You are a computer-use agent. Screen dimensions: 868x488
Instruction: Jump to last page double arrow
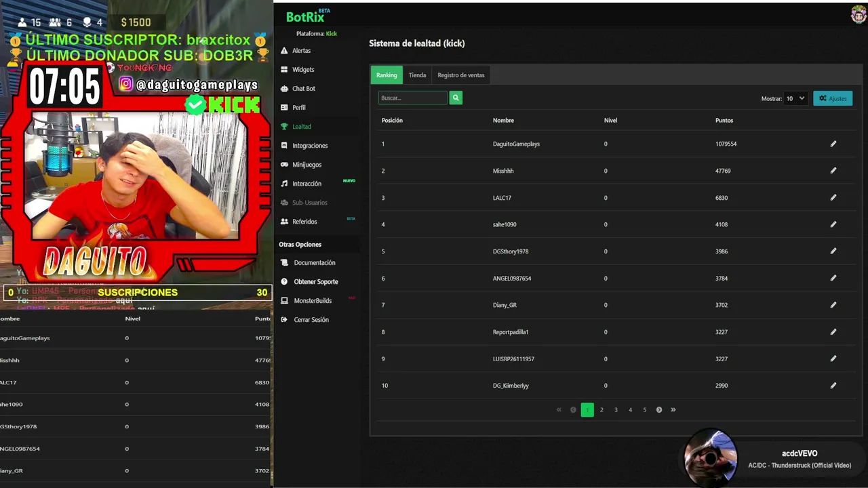[x=673, y=409]
